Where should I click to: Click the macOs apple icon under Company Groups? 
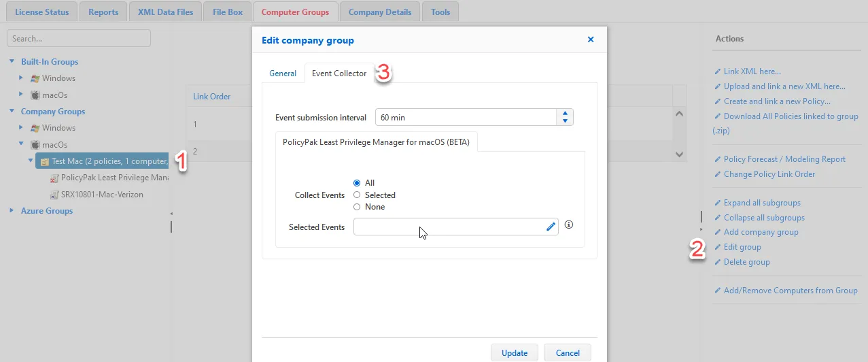[35, 145]
